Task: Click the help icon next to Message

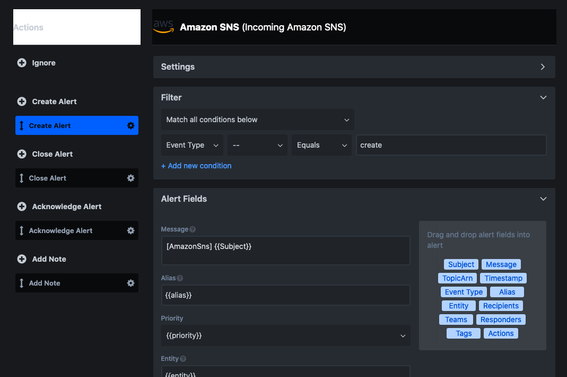Action: coord(193,229)
